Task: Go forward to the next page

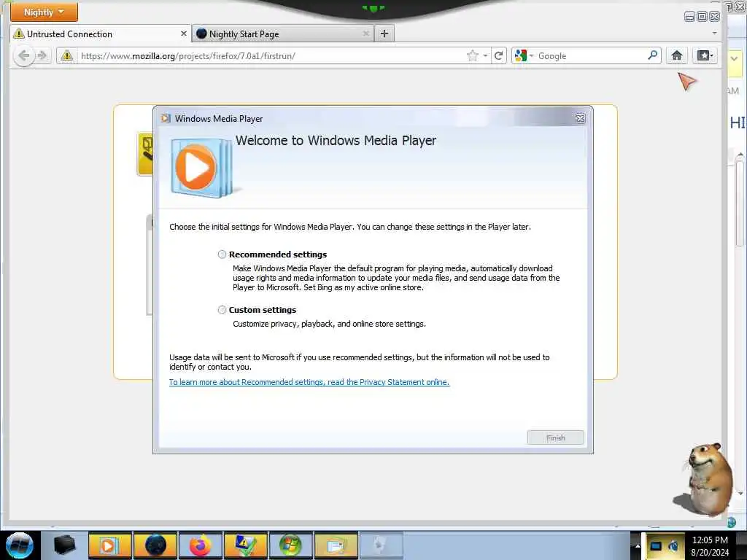Action: [42, 55]
